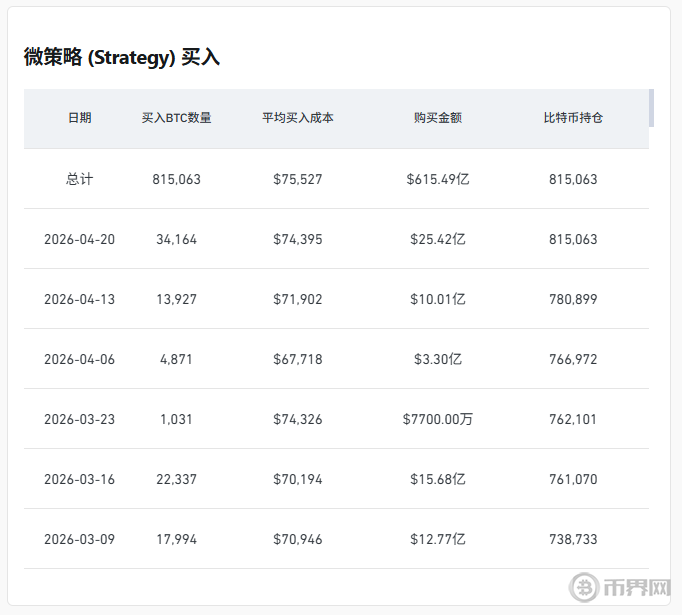Click the 比特币持仓 column header
Image resolution: width=682 pixels, height=615 pixels.
573,118
